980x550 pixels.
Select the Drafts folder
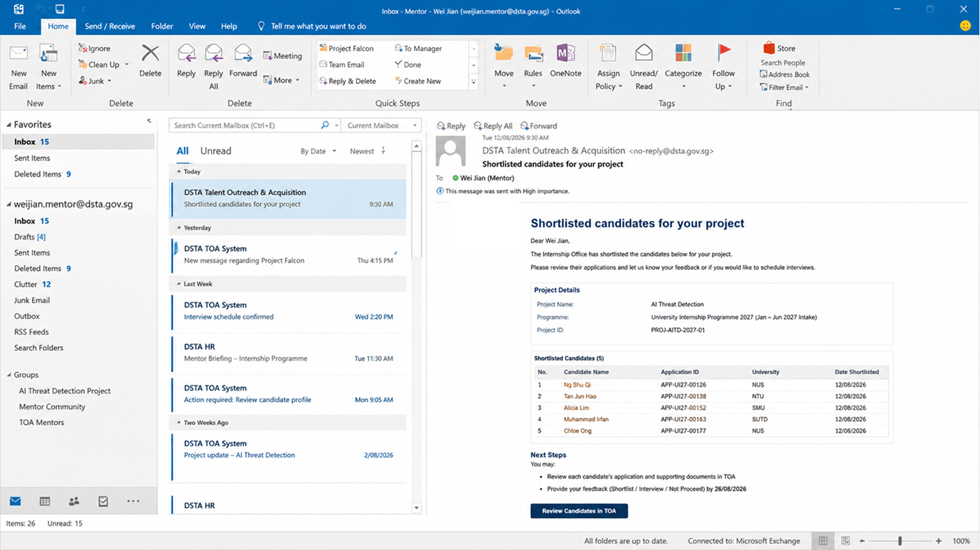point(30,237)
